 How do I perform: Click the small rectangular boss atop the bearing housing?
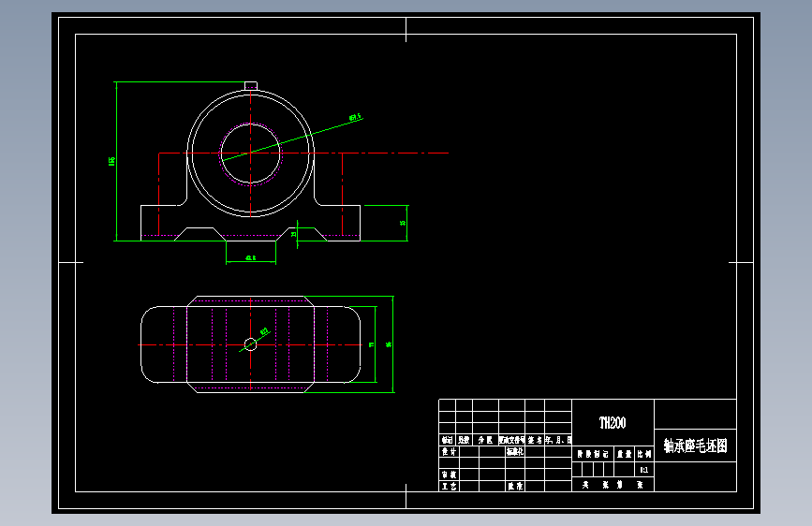click(251, 85)
